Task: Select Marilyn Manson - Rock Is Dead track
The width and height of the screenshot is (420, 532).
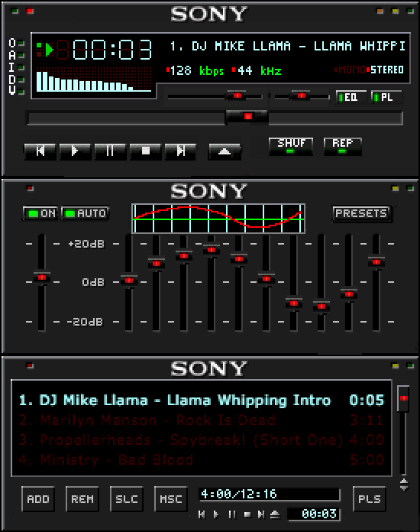Action: [x=202, y=420]
